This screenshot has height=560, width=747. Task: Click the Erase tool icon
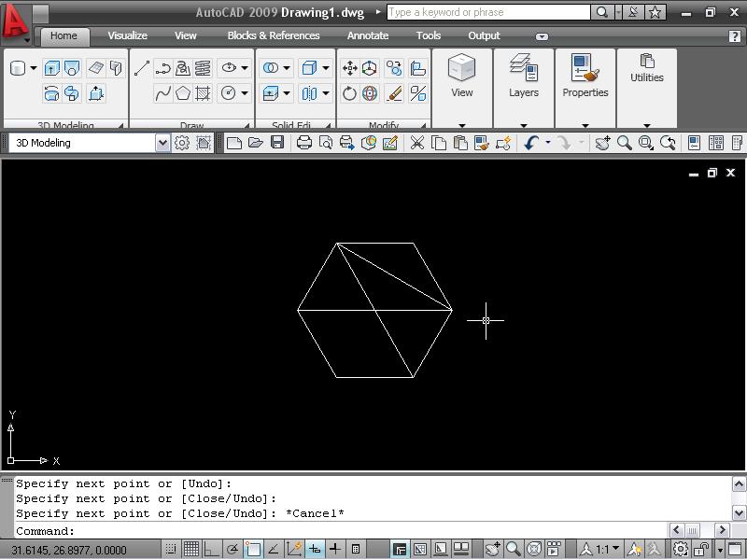(x=394, y=93)
